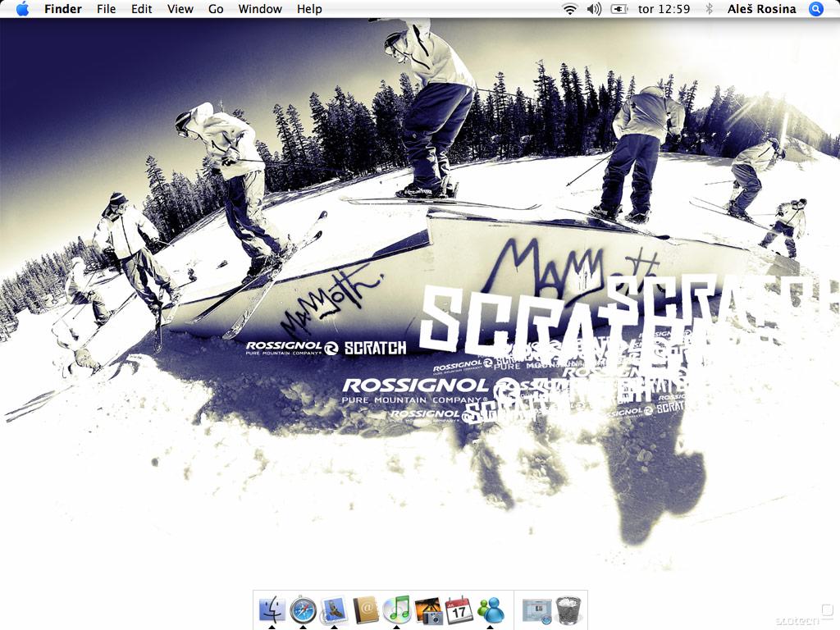Launch Safari browser from the Dock
This screenshot has width=840, height=630.
click(x=304, y=609)
